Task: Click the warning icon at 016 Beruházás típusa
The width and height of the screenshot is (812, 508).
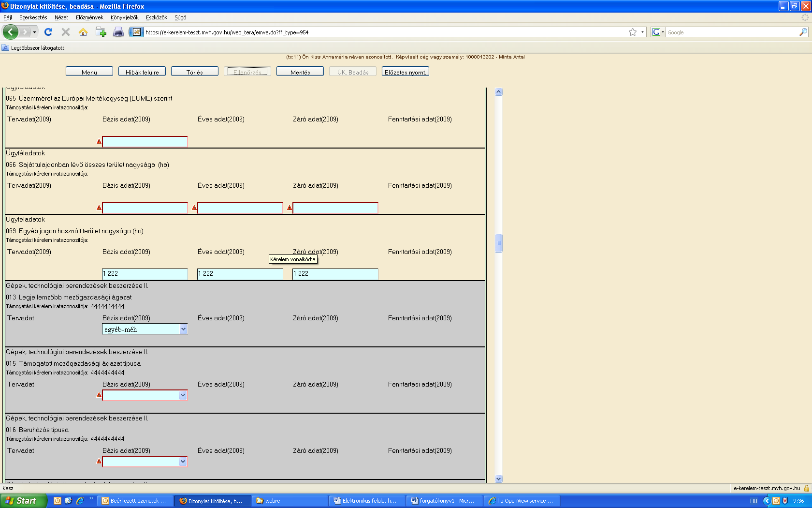Action: tap(99, 462)
